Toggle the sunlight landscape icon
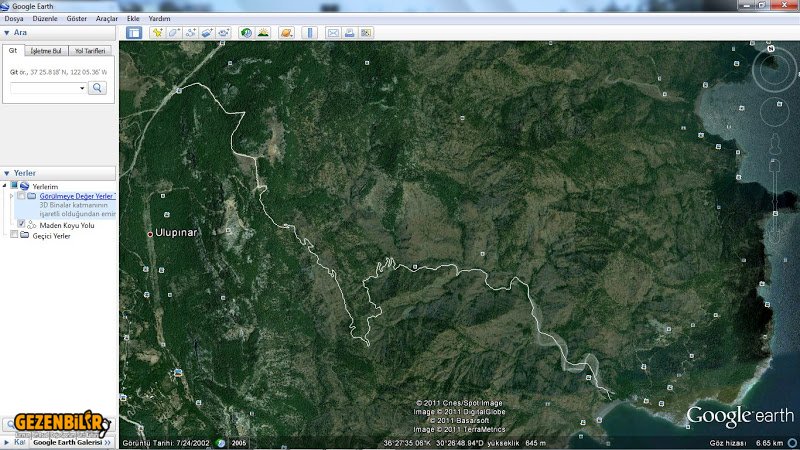The width and height of the screenshot is (800, 450). pos(263,33)
